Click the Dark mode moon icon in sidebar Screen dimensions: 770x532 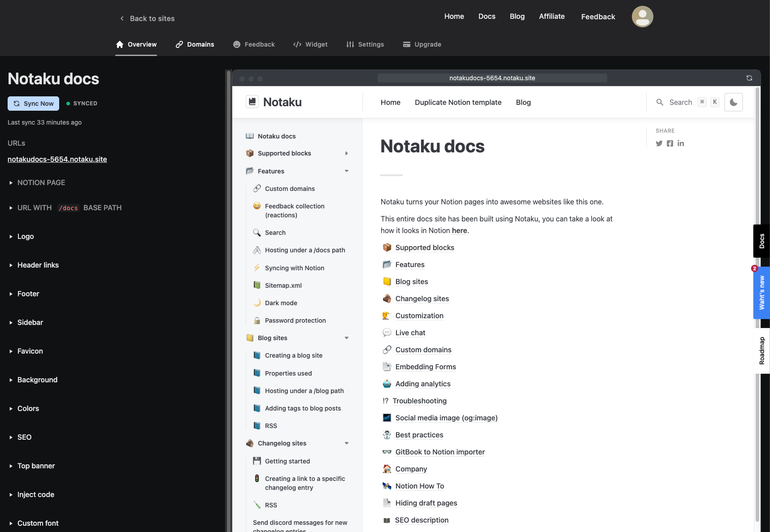pyautogui.click(x=257, y=303)
